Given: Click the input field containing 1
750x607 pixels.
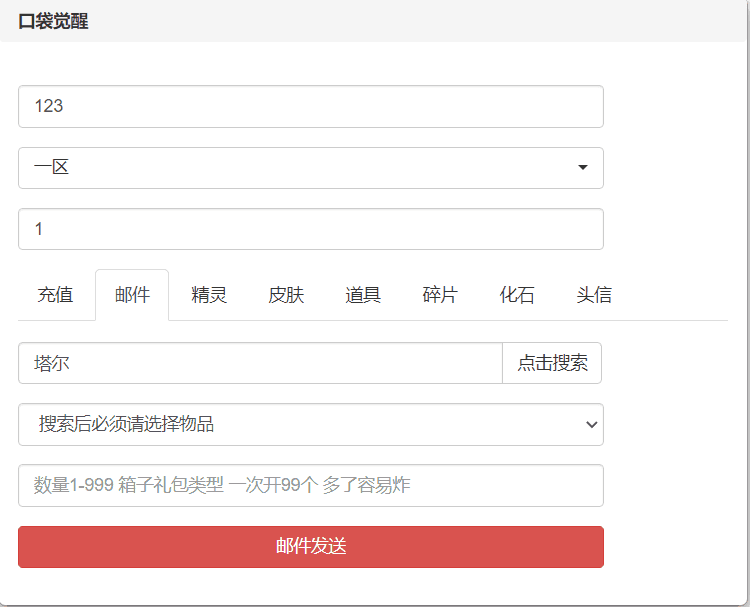Looking at the screenshot, I should [x=310, y=229].
